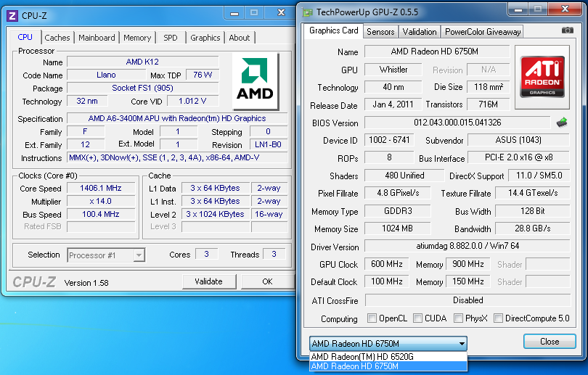Click the Close button in GPU-Z
588x375 pixels.
tap(550, 342)
